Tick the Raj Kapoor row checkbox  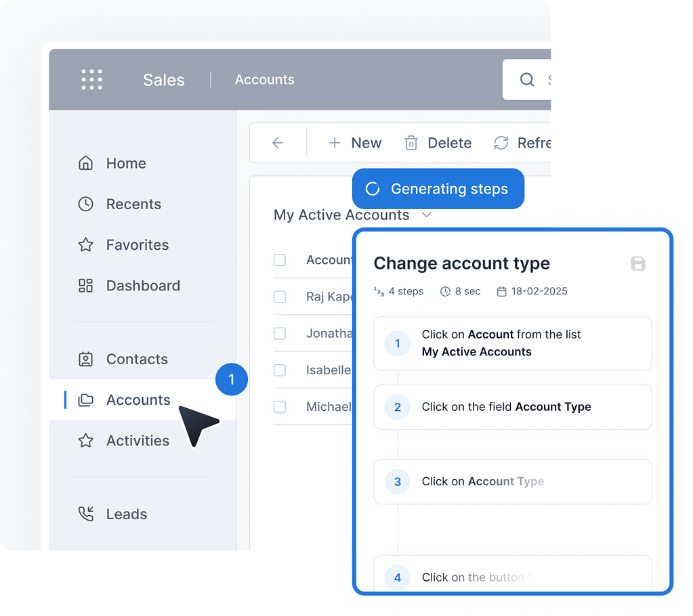pyautogui.click(x=280, y=296)
